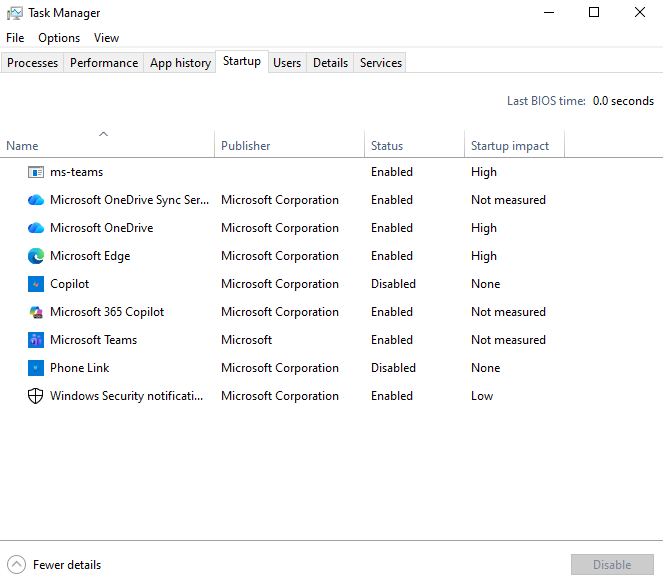The height and width of the screenshot is (585, 663).
Task: Select the Microsoft 365 Copilot name text
Action: point(107,312)
